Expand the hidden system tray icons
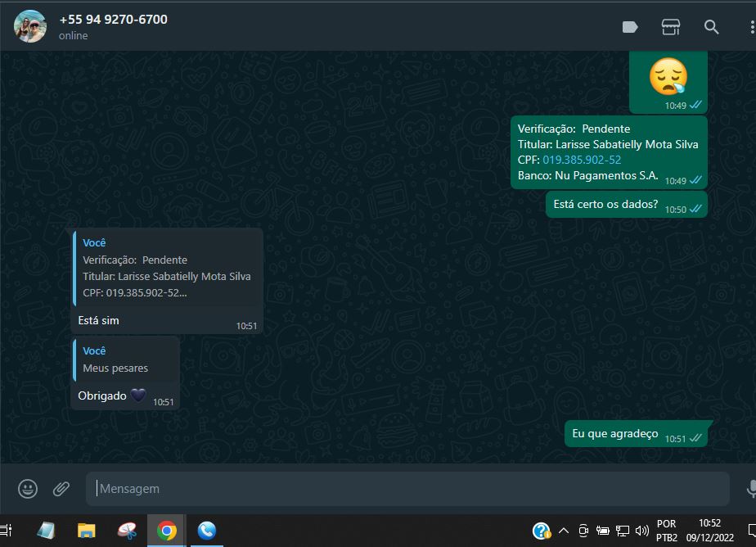 tap(565, 531)
